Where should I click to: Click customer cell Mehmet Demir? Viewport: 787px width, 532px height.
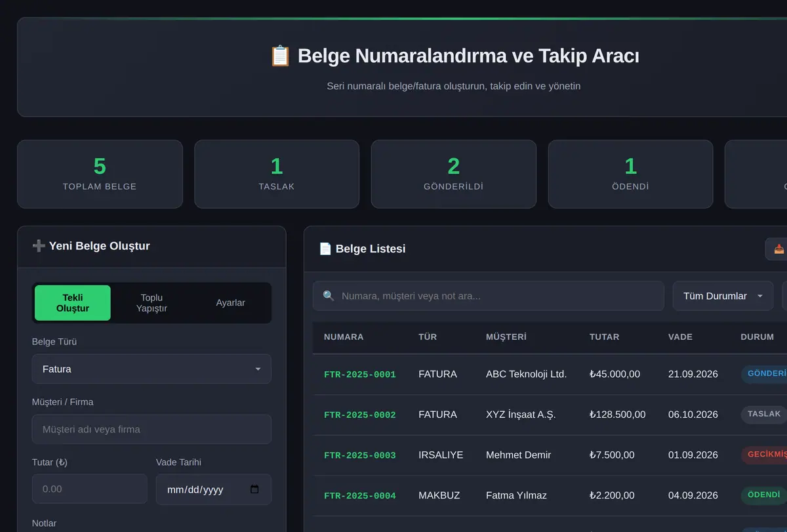pos(518,455)
